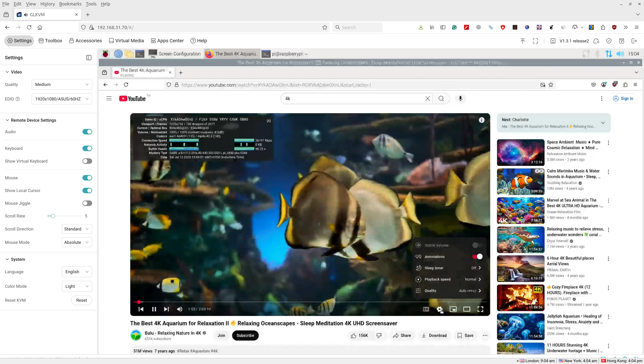Adjust the Scroll Rate slider
644x364 pixels.
(x=53, y=216)
